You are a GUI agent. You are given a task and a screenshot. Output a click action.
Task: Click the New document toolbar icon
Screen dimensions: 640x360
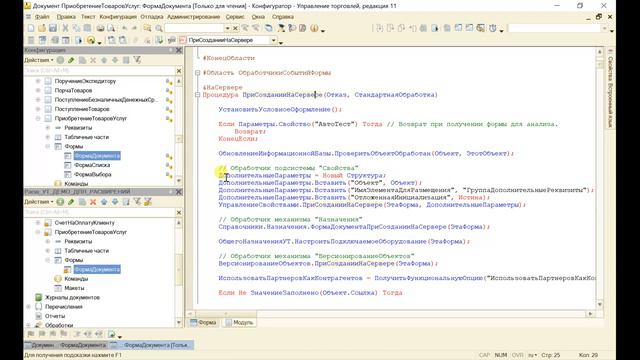(x=31, y=28)
